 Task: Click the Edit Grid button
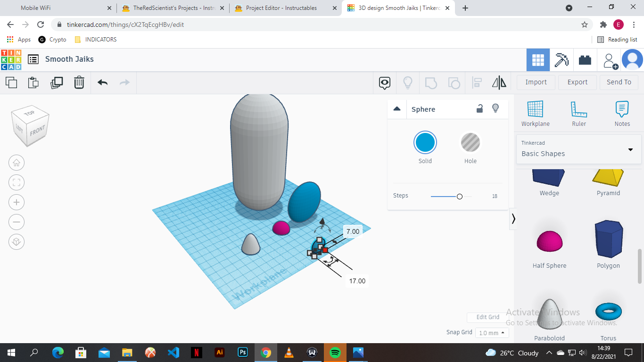pyautogui.click(x=487, y=317)
